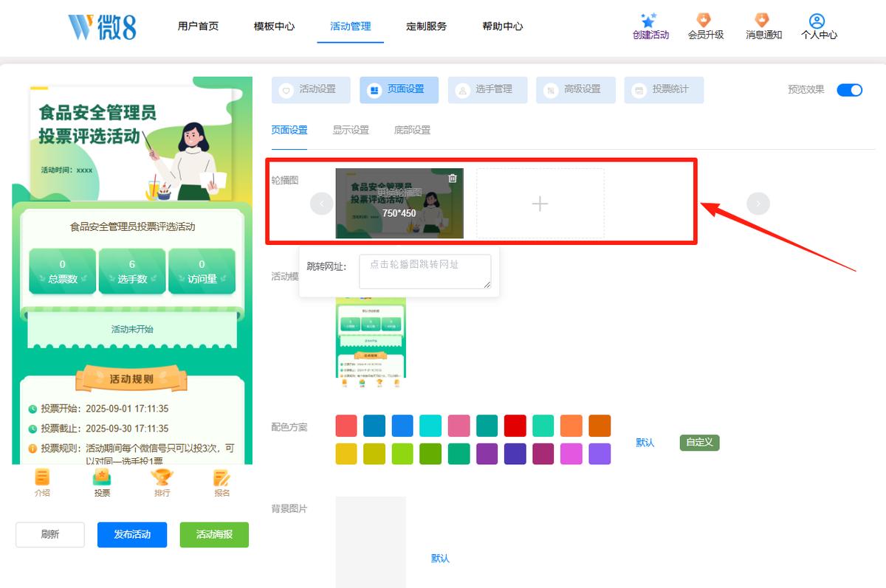
Task: Click the blue 发布活动 button
Action: click(x=132, y=535)
